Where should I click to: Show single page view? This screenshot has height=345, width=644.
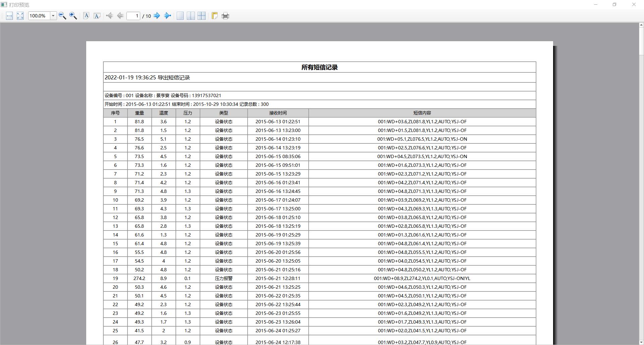tap(180, 16)
